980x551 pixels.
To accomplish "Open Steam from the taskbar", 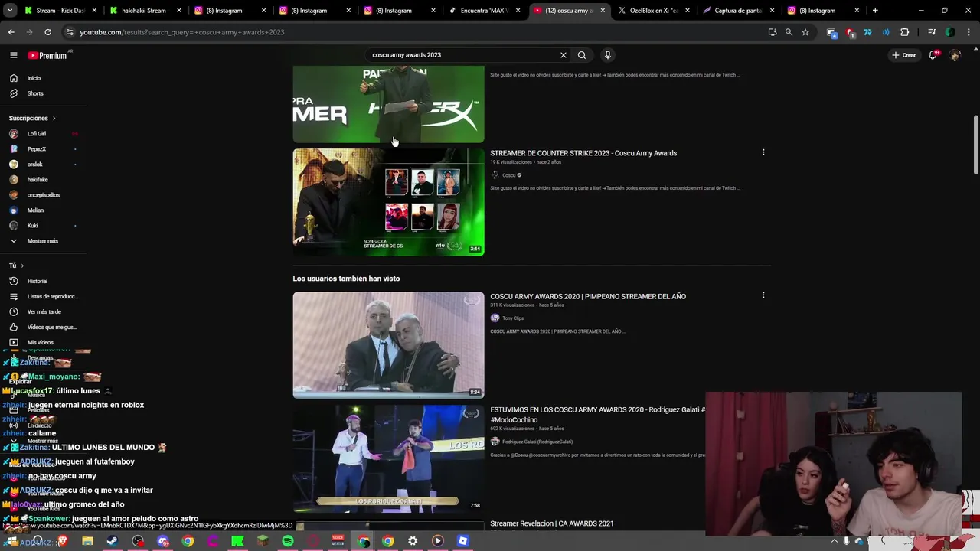I will [x=113, y=541].
